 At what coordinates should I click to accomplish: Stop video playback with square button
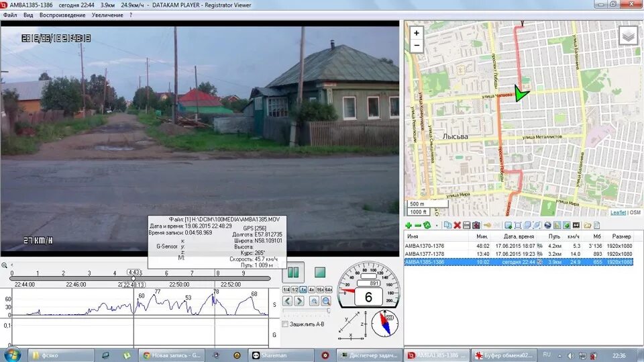point(319,272)
